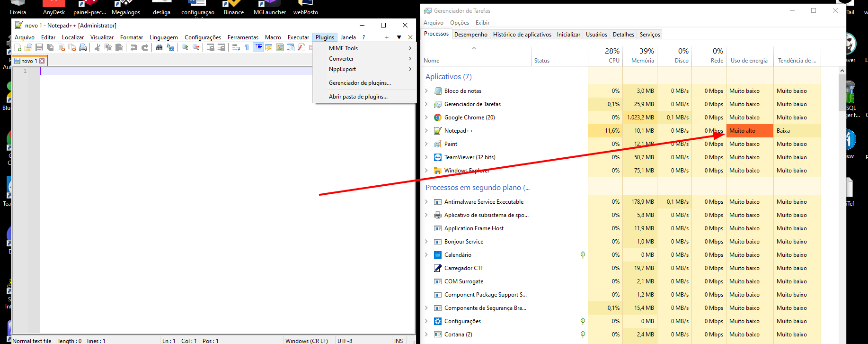Screen dimensions: 868x344
Task: Click the Save All icon in Notepad++ toolbar
Action: point(50,47)
